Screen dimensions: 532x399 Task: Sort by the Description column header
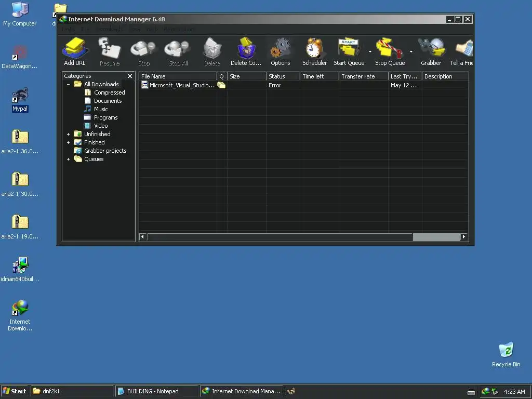445,76
